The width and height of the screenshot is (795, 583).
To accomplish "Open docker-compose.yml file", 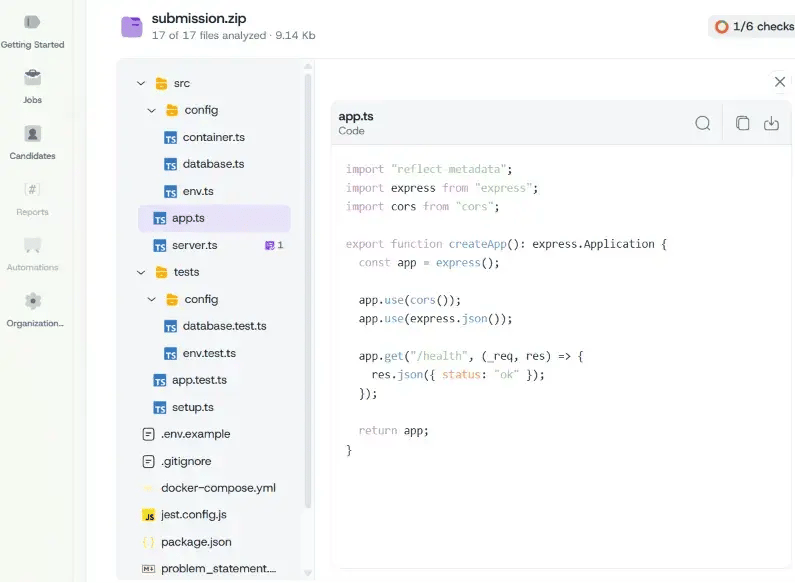I will point(218,488).
